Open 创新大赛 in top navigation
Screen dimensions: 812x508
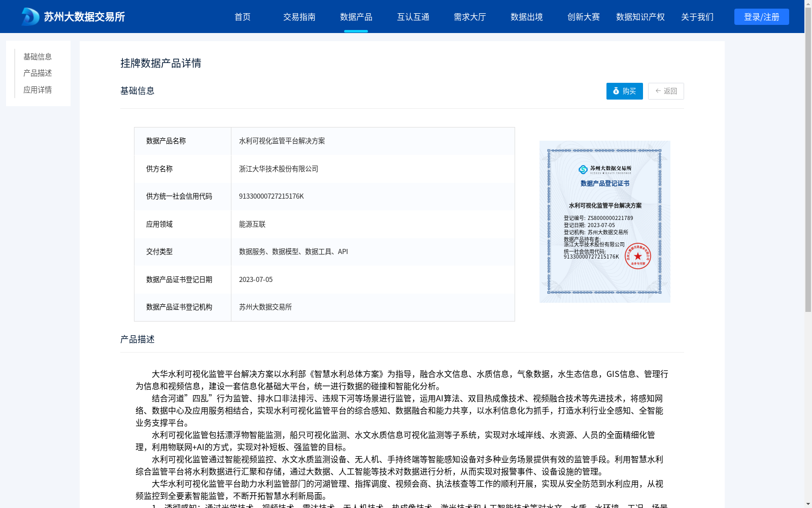584,17
